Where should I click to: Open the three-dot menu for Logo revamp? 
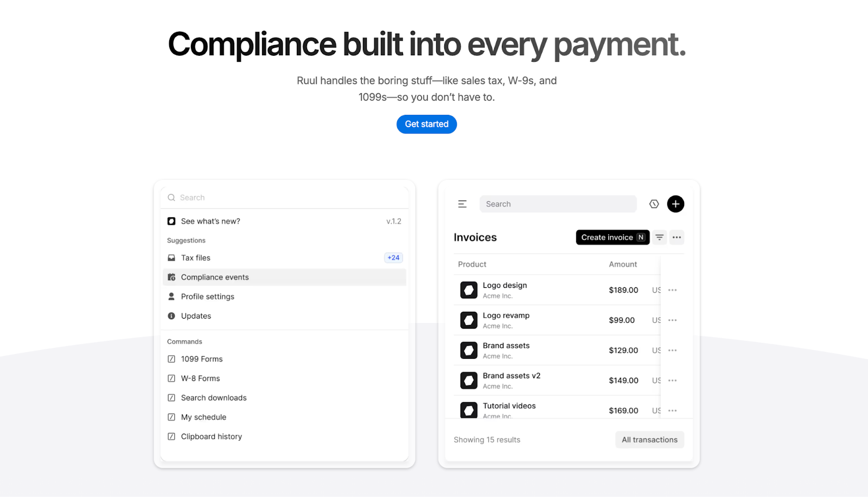coord(673,320)
